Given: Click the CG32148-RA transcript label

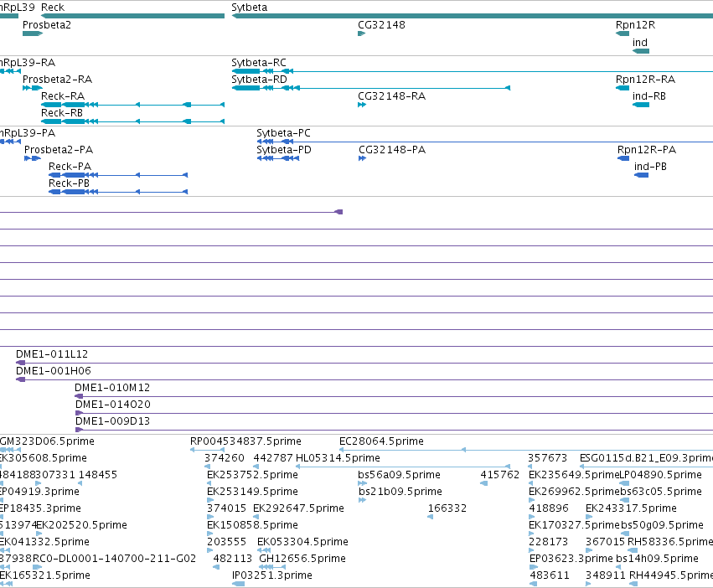Looking at the screenshot, I should pos(391,96).
